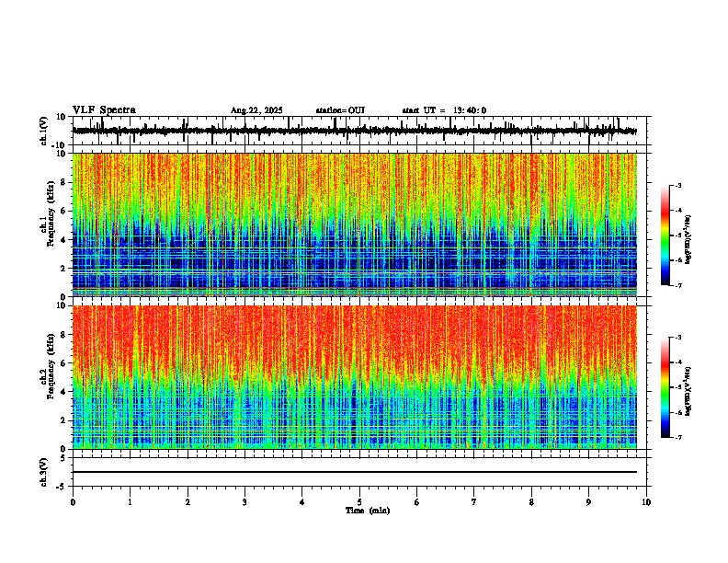The height and width of the screenshot is (563, 728).
Task: Click time axis tick label "7"
Action: (x=474, y=502)
